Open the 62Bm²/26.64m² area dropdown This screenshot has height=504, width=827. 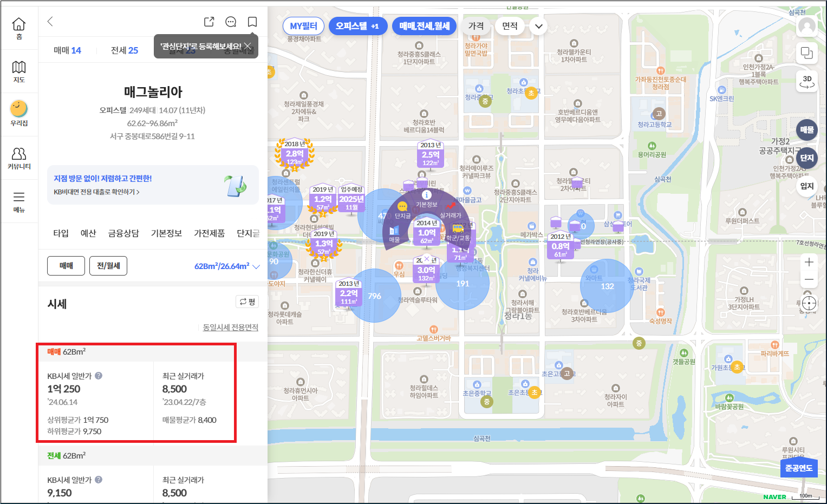point(227,266)
